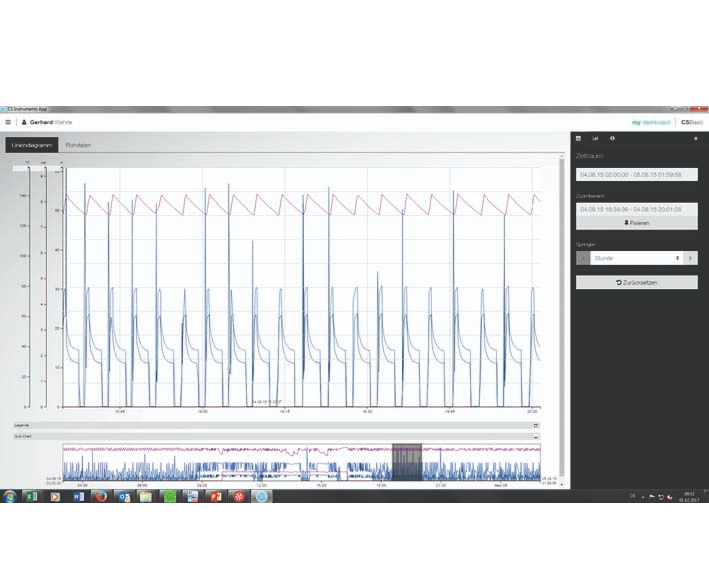The height and width of the screenshot is (580, 709).
Task: Click the info icon in side panel
Action: [x=611, y=139]
